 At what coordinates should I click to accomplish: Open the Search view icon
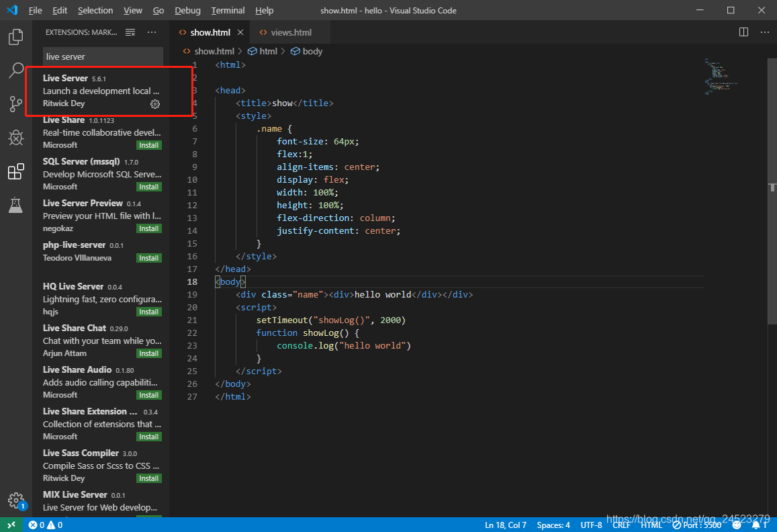pos(15,71)
